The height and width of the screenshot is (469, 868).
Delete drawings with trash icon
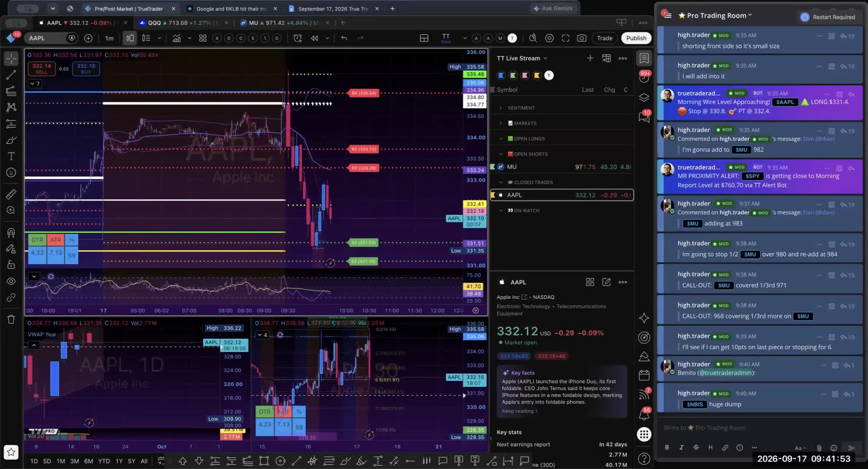click(x=11, y=319)
